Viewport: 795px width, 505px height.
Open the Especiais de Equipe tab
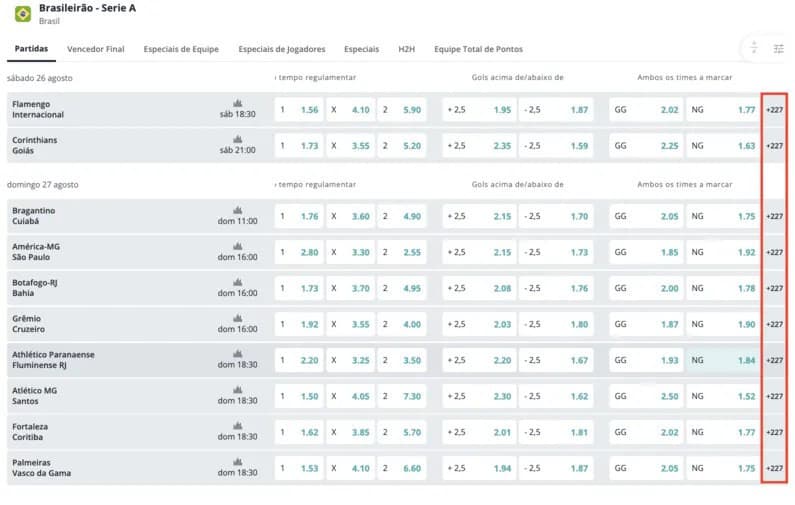[x=181, y=49]
